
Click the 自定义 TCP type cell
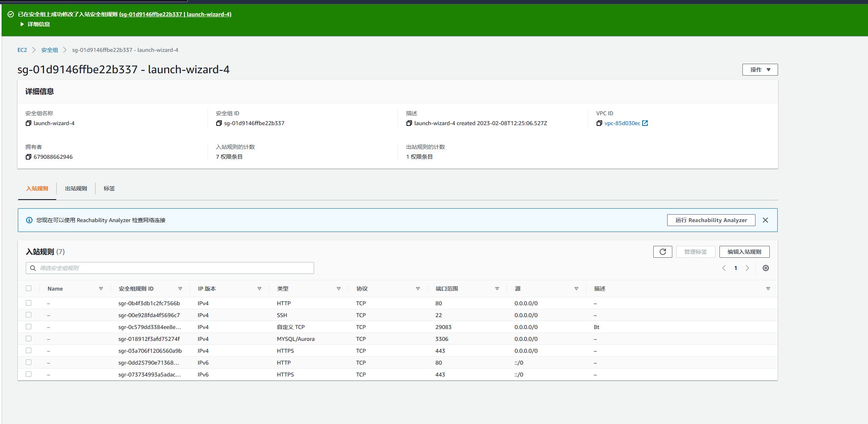point(291,327)
